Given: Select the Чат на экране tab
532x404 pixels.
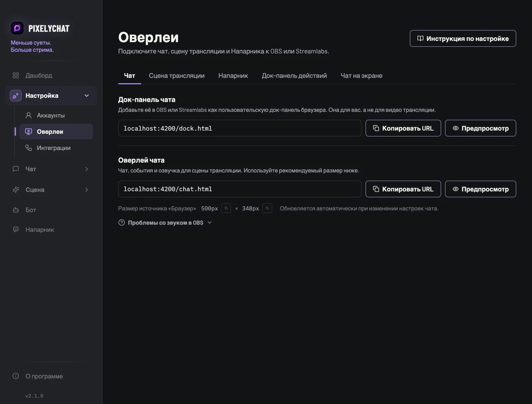Looking at the screenshot, I should pos(361,75).
